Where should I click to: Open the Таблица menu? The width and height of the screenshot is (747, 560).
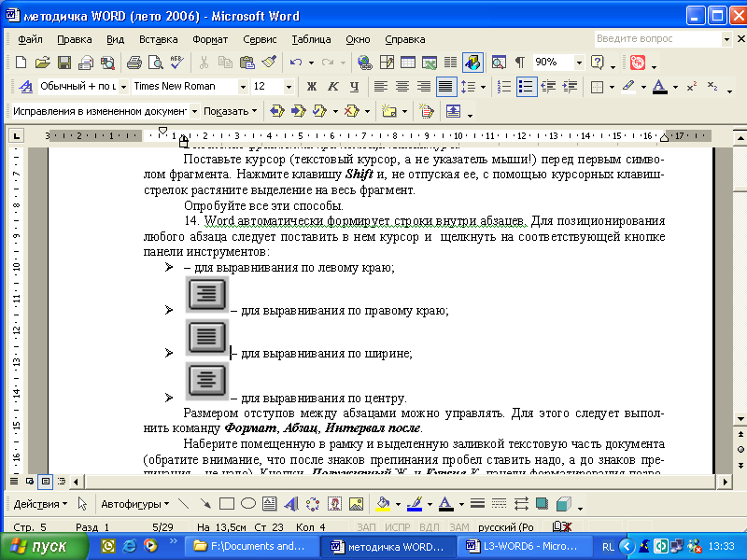tap(311, 39)
